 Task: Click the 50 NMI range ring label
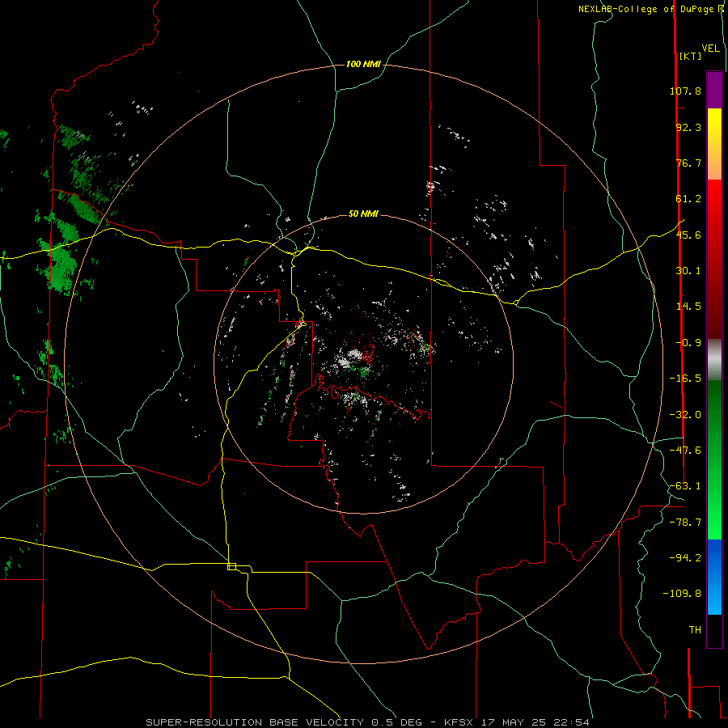pyautogui.click(x=363, y=214)
